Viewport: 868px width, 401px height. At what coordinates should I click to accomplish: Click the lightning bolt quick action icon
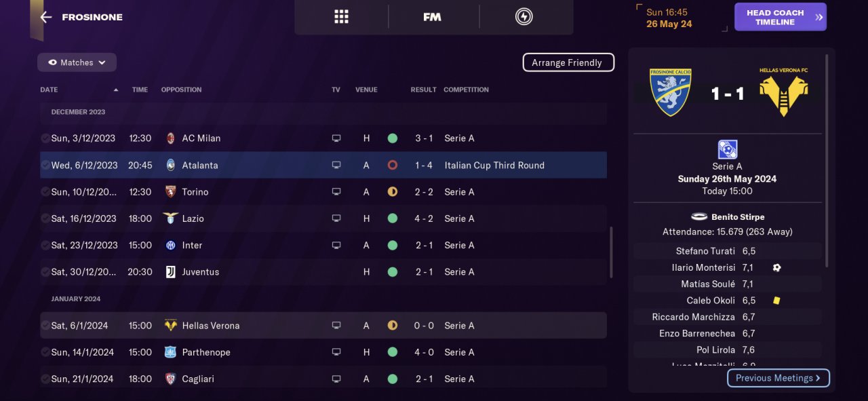524,17
